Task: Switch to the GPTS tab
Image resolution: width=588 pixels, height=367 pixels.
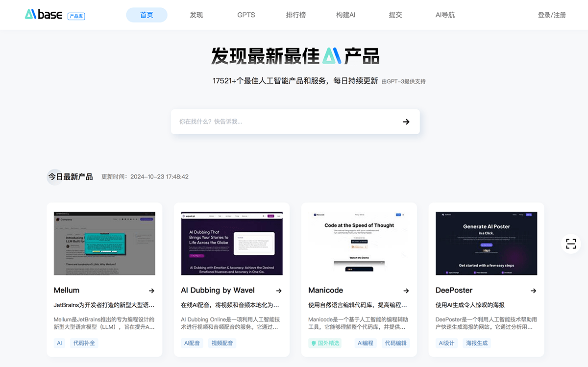Action: [x=246, y=15]
